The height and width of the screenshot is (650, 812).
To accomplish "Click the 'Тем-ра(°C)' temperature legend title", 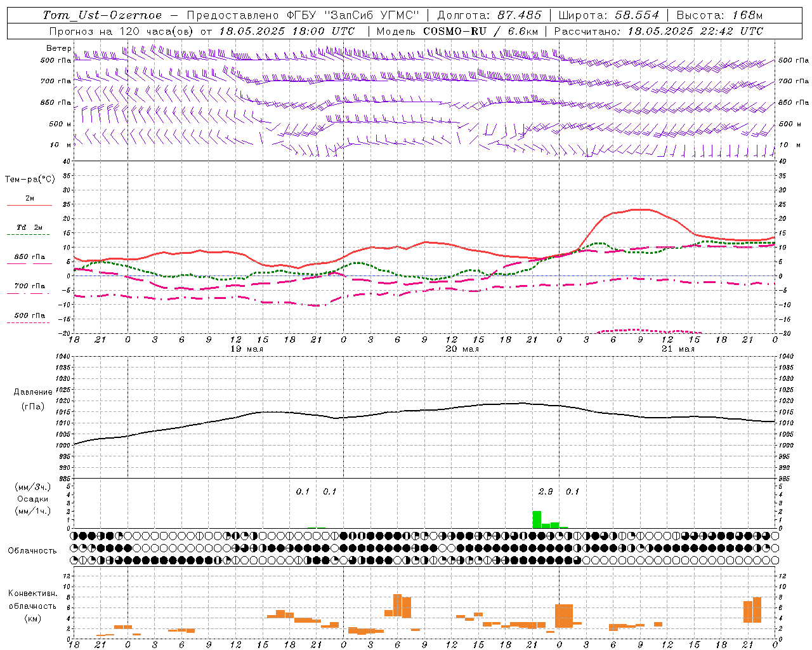I will (30, 180).
